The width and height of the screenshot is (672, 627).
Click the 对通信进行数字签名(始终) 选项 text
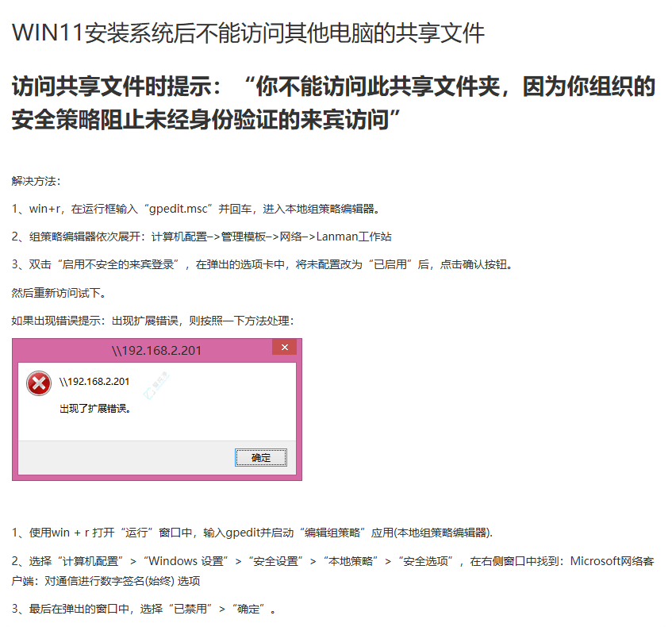click(122, 581)
